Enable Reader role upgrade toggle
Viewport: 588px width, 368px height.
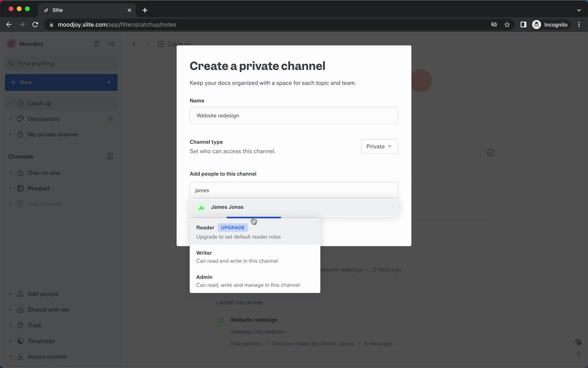(x=232, y=227)
